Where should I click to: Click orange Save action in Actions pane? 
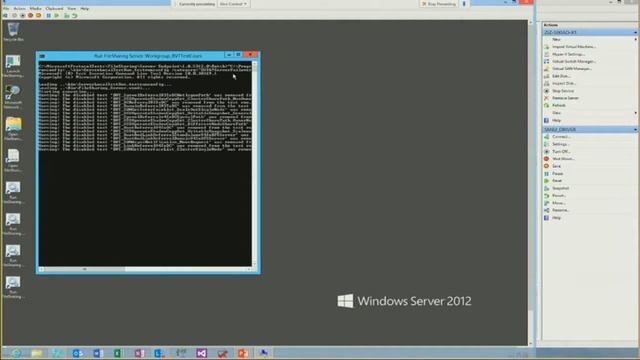click(556, 166)
